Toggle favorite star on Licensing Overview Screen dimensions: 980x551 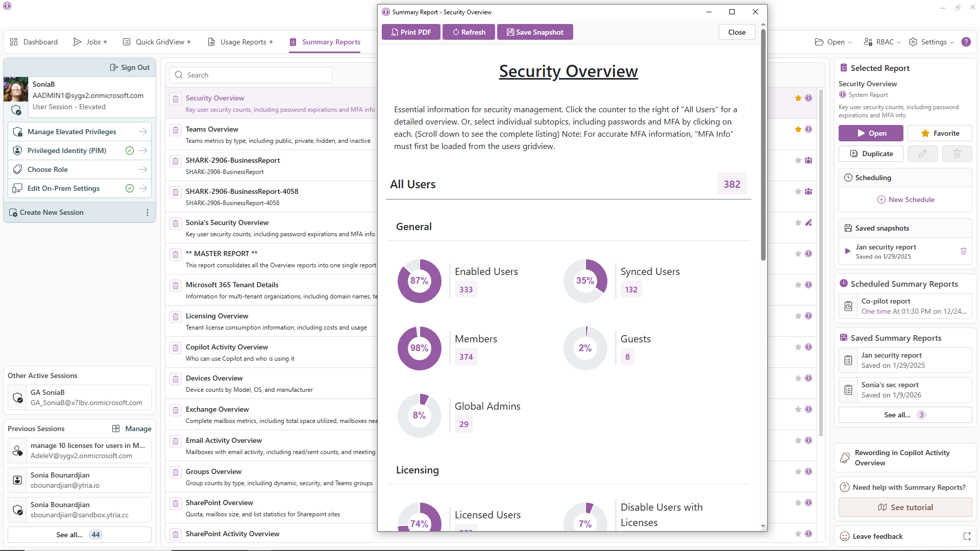point(798,316)
